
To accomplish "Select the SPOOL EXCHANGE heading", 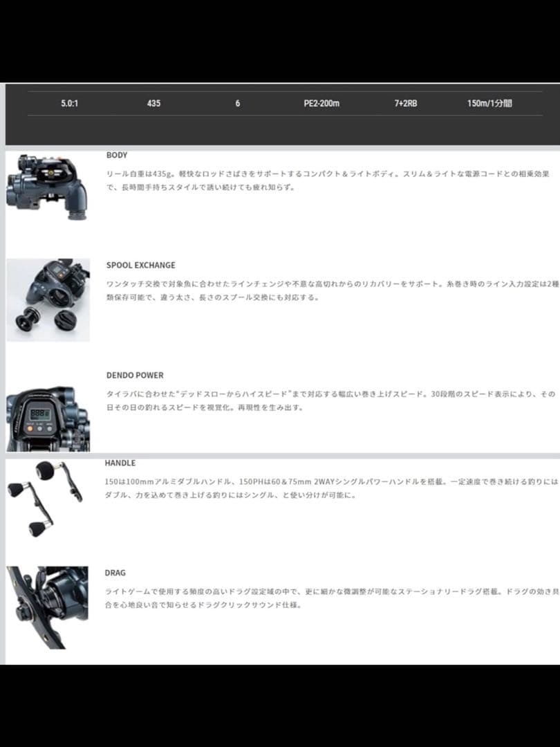I will click(x=140, y=265).
